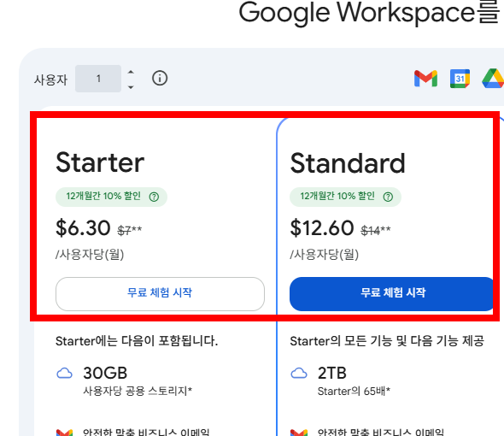Click the Gmail icon in header
Screen dimensions: 504x436
(425, 79)
